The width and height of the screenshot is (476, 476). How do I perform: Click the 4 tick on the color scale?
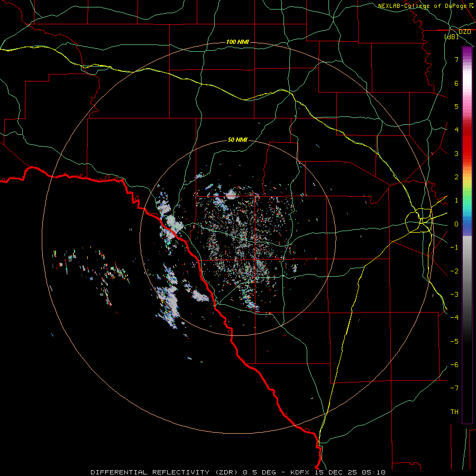456,130
